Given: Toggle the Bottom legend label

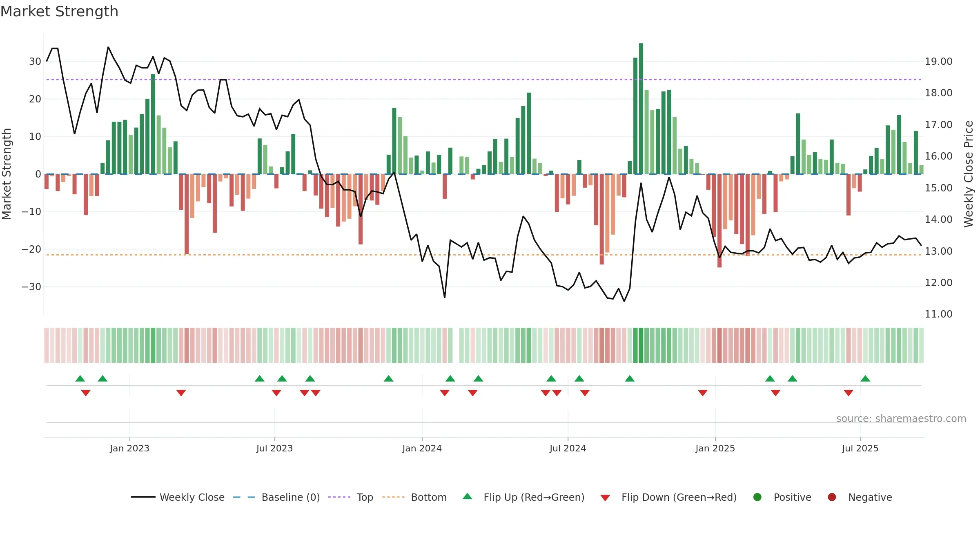Looking at the screenshot, I should (x=429, y=498).
